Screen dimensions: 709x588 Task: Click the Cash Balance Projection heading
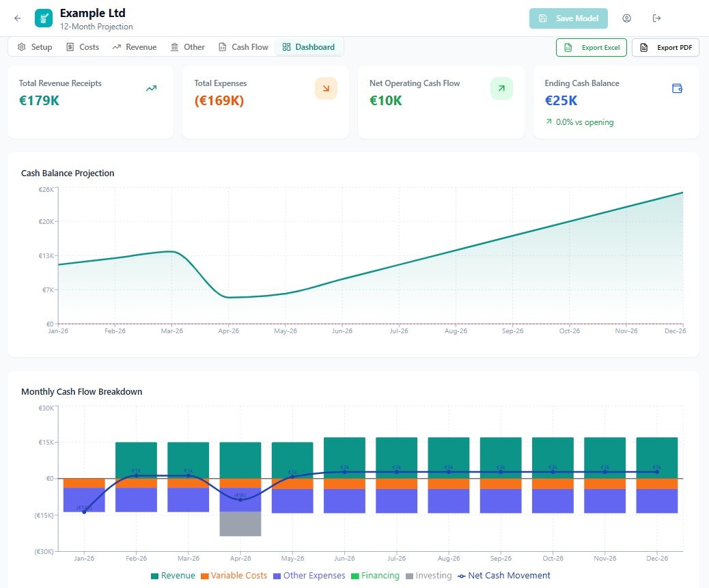(68, 173)
